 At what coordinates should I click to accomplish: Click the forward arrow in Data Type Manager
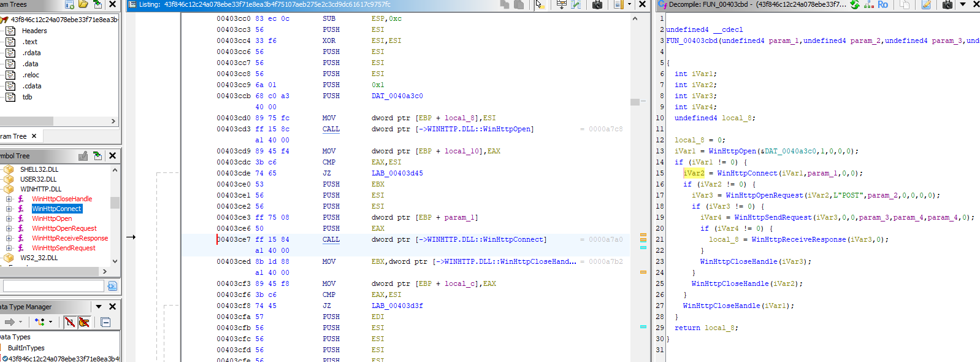pyautogui.click(x=10, y=322)
